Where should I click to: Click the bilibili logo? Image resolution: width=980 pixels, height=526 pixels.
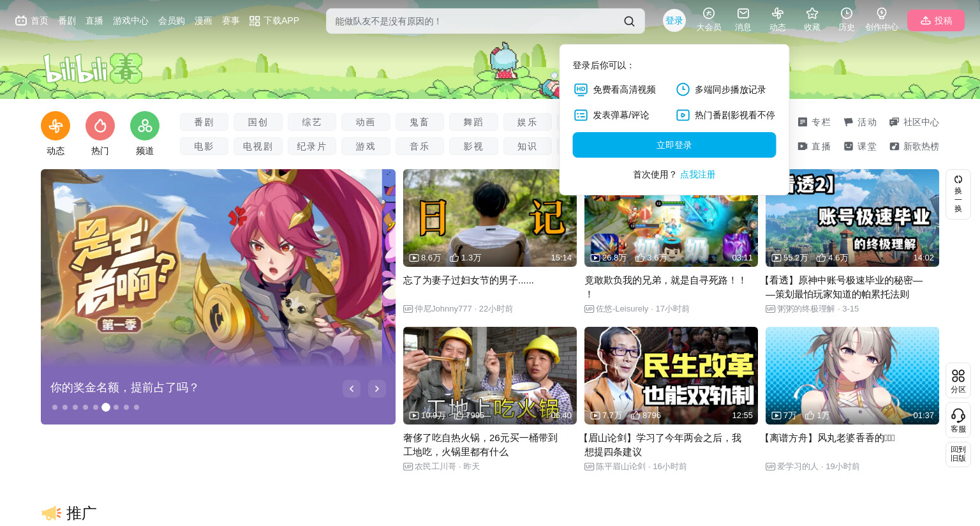93,68
